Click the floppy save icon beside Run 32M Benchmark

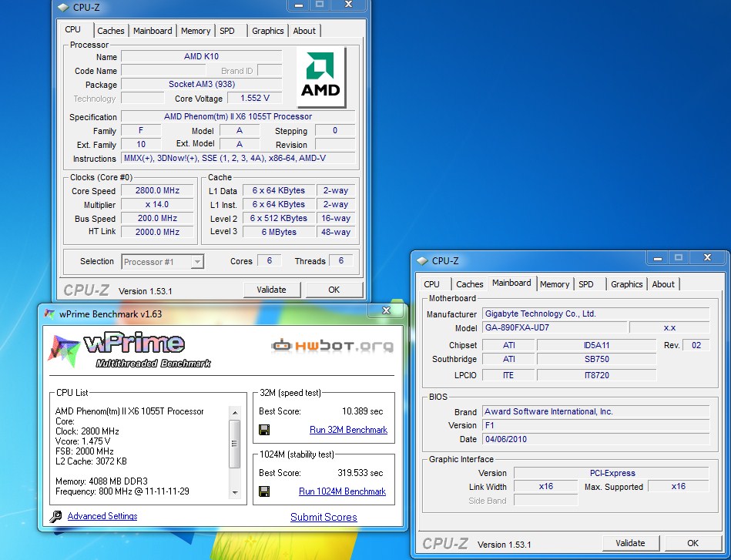click(264, 430)
